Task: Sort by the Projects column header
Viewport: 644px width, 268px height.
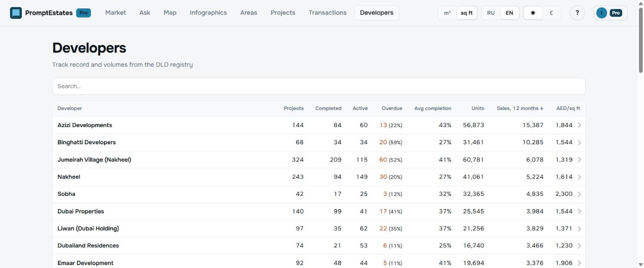Action: (293, 108)
